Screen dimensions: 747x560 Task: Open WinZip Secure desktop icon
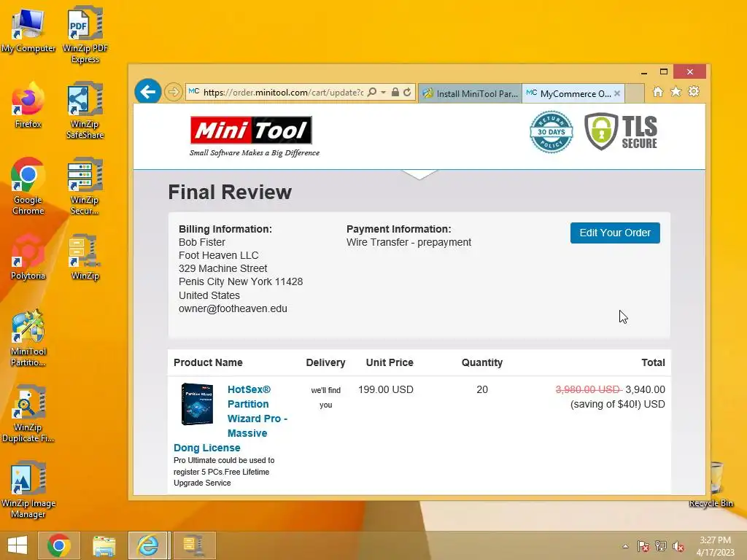pos(85,186)
